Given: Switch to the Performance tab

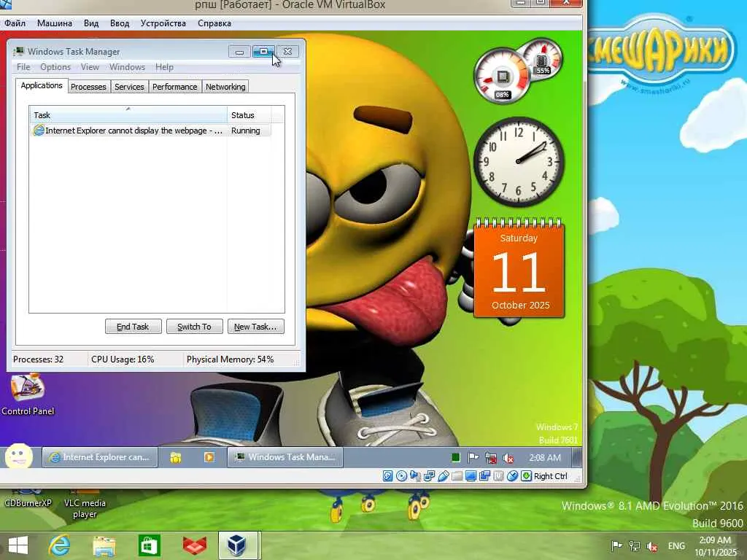Looking at the screenshot, I should pyautogui.click(x=175, y=87).
